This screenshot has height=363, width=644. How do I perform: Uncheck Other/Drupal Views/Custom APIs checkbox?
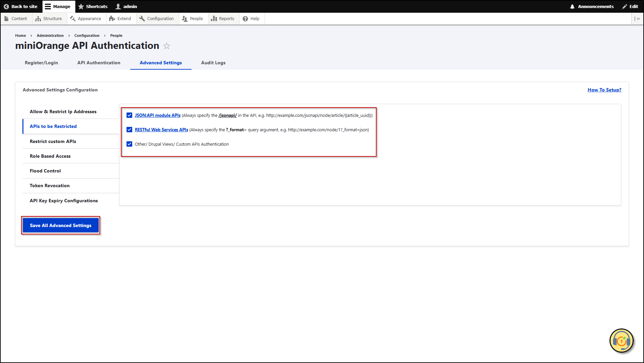coord(129,144)
